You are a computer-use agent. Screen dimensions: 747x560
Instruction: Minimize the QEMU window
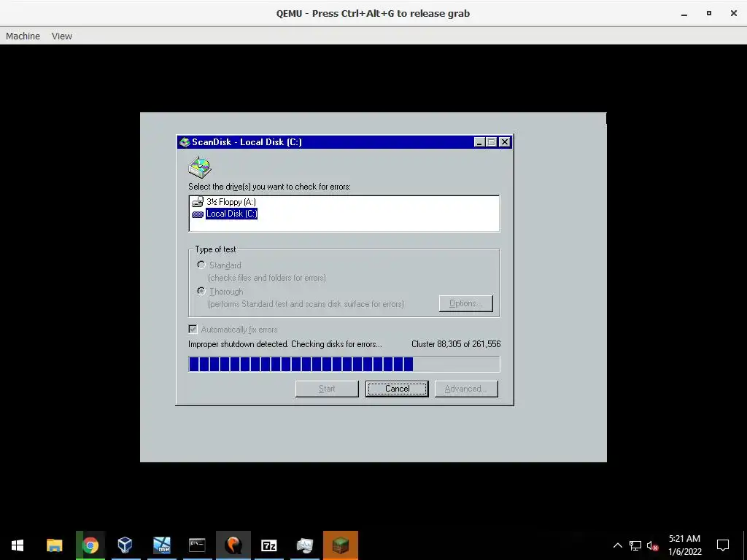click(684, 13)
